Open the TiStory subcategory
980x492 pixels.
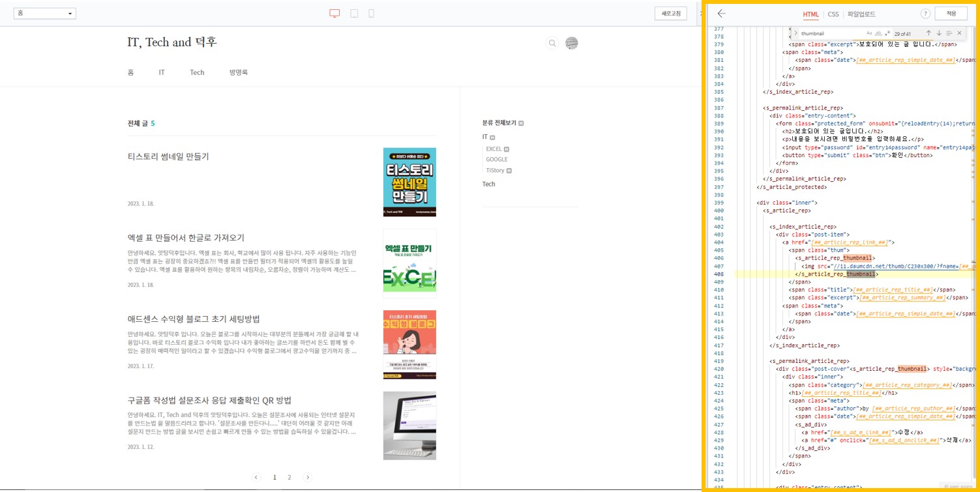(495, 170)
